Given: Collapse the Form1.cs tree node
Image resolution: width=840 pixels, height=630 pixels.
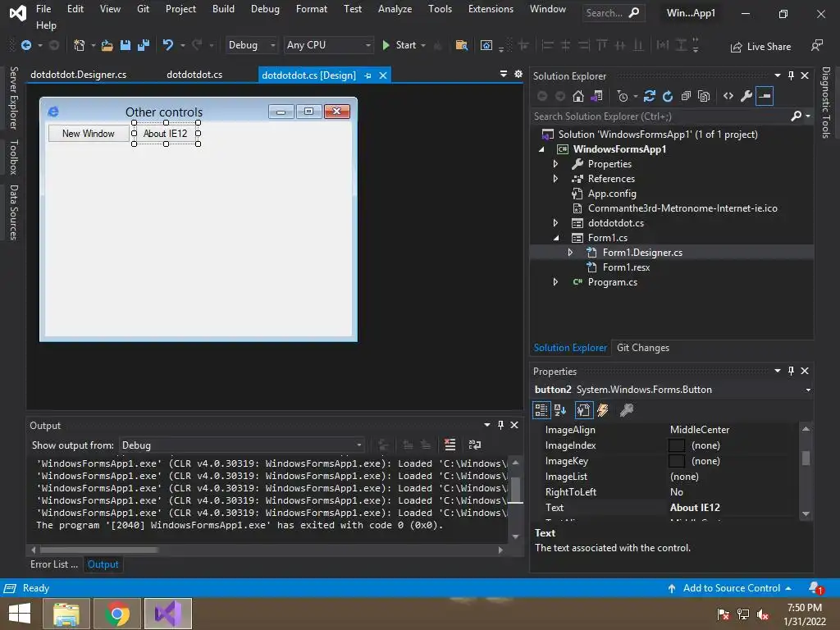Looking at the screenshot, I should [x=555, y=238].
